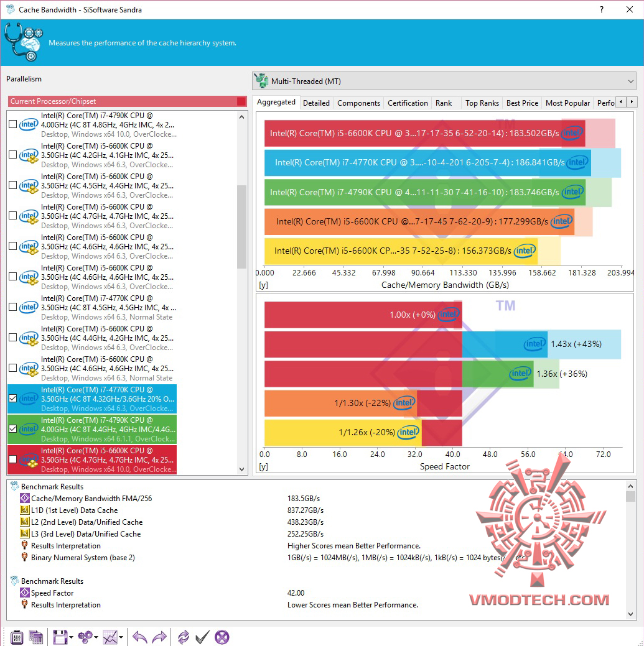Click the Current Processor/Chipset header bar
The width and height of the screenshot is (644, 646).
128,101
